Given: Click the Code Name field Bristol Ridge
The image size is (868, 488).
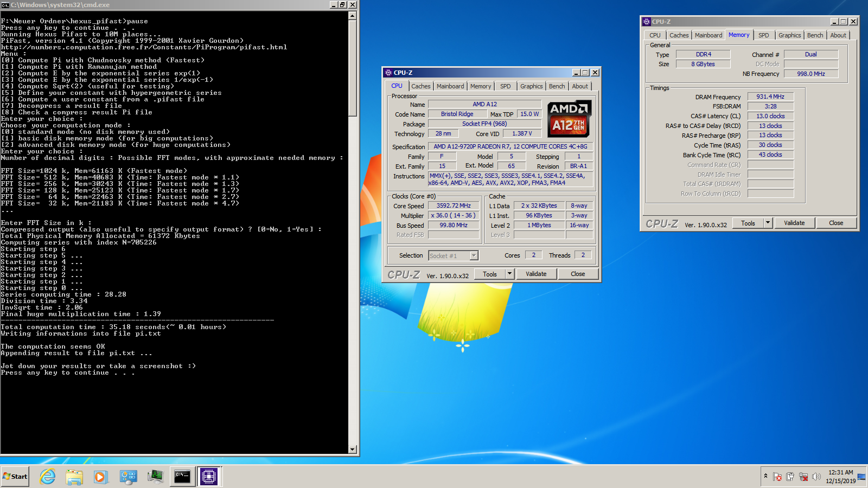Looking at the screenshot, I should pyautogui.click(x=457, y=114).
